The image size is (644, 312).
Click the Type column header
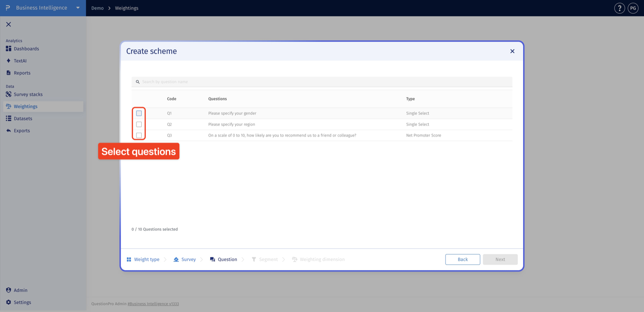pos(410,99)
